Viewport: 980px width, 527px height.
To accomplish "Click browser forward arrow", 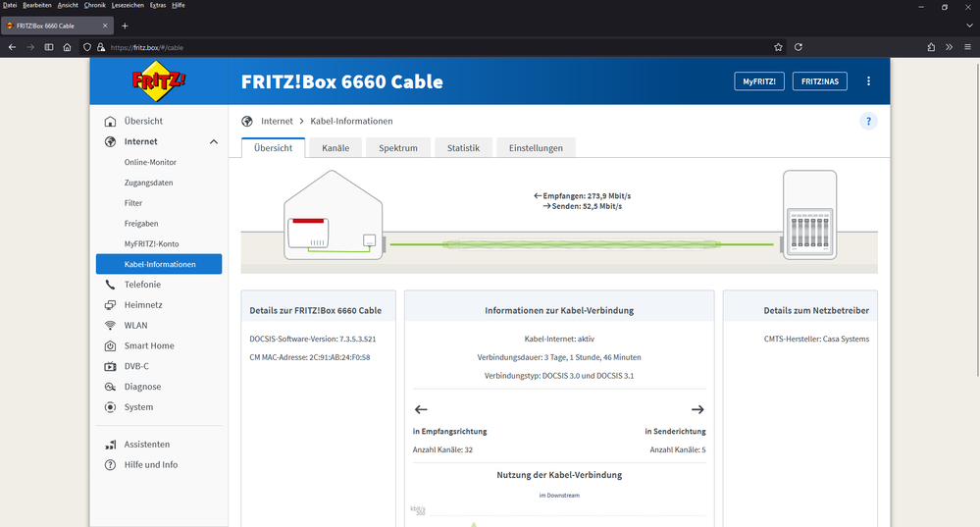I will pyautogui.click(x=30, y=47).
